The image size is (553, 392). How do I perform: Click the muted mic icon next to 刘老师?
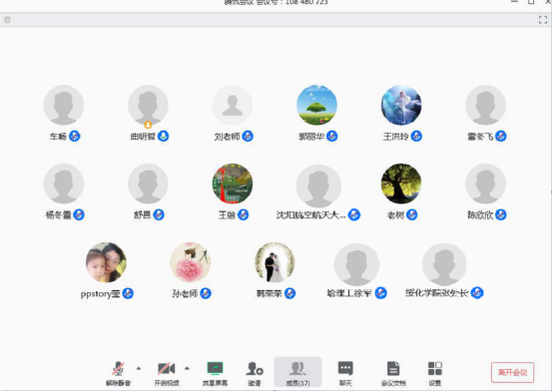click(248, 136)
